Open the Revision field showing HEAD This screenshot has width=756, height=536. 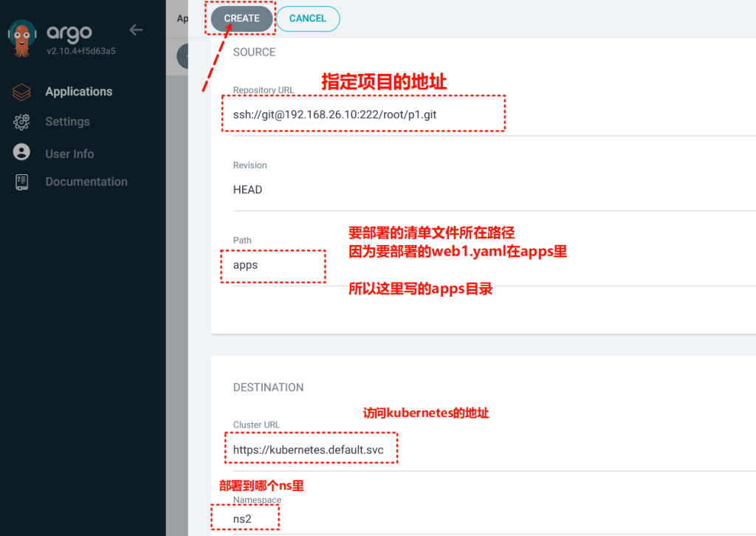pos(369,190)
